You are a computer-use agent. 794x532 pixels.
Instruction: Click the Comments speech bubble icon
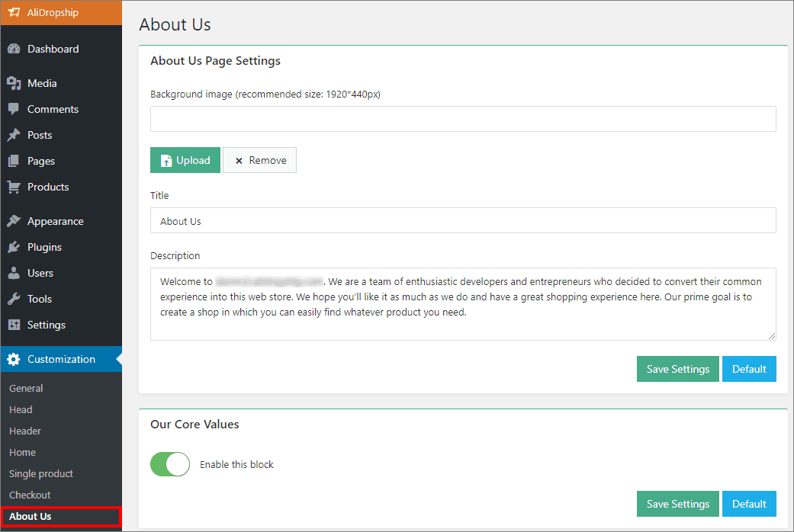[x=14, y=109]
